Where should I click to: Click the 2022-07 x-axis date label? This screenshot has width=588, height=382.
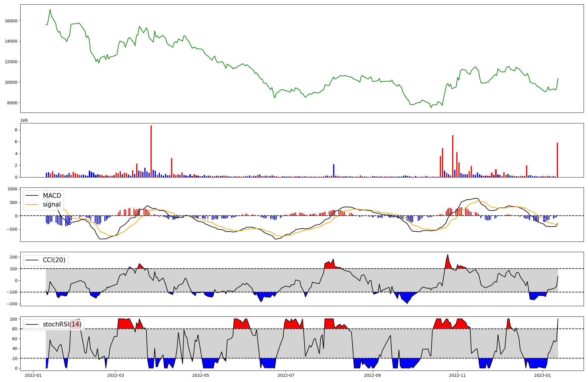click(x=286, y=375)
